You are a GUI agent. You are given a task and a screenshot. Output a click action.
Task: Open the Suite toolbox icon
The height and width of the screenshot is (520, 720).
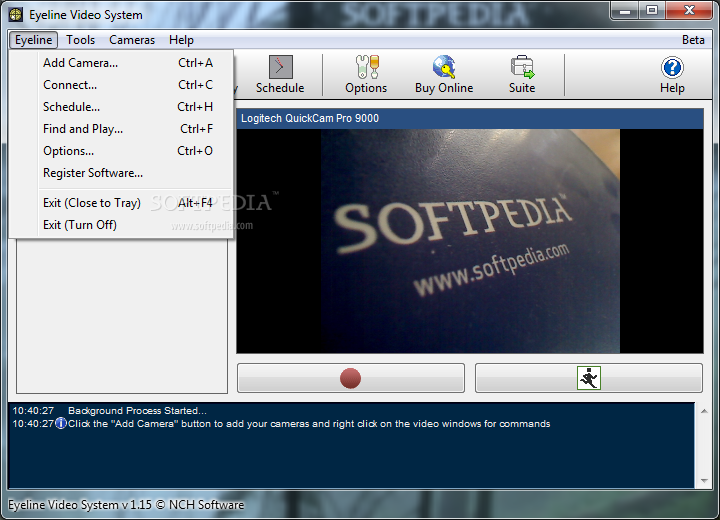522,75
